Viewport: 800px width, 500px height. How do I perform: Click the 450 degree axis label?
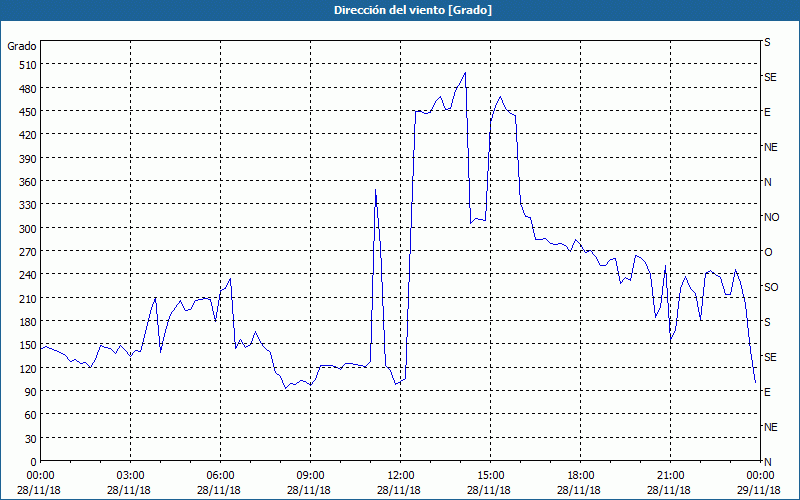click(x=28, y=112)
